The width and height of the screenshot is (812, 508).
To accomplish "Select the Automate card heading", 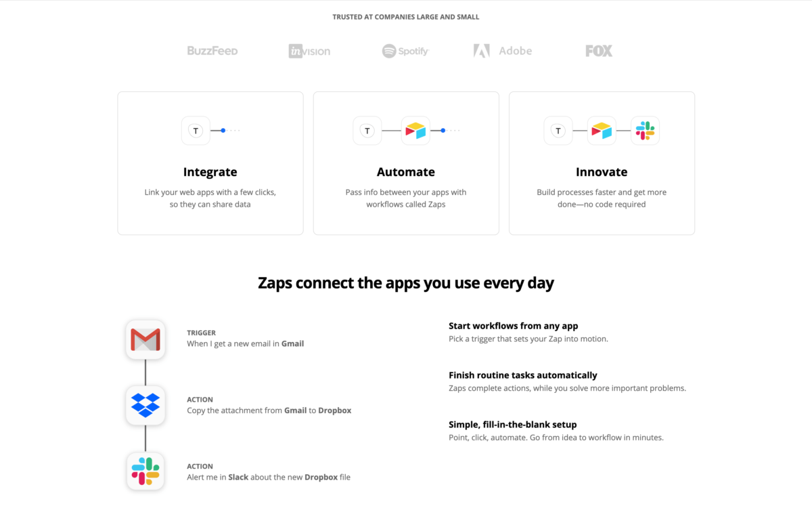I will coord(406,172).
